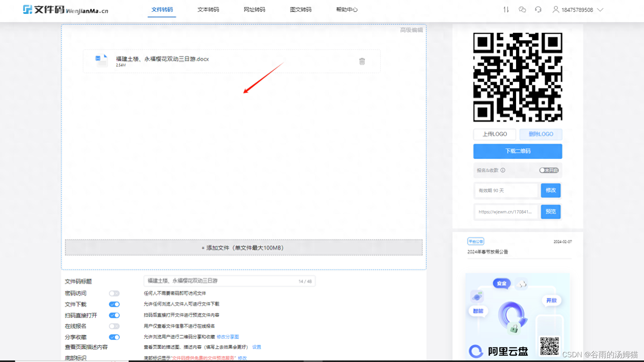Click the 文件码标题 input field

(229, 281)
